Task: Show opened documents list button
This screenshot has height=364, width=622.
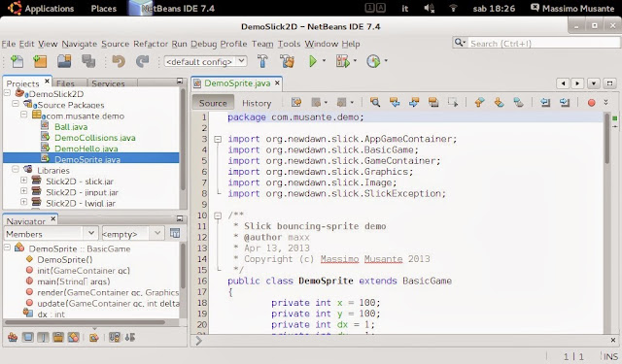Action: click(x=594, y=83)
